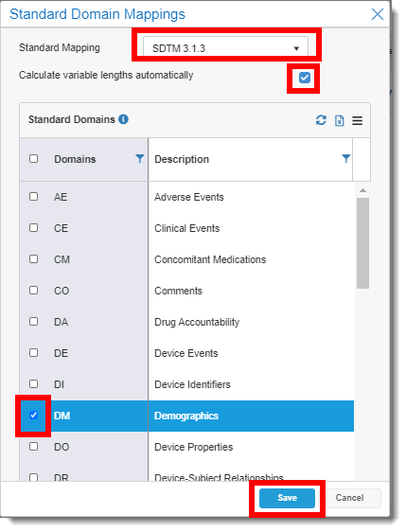Export domains with the Excel icon
The height and width of the screenshot is (532, 406).
click(x=339, y=120)
